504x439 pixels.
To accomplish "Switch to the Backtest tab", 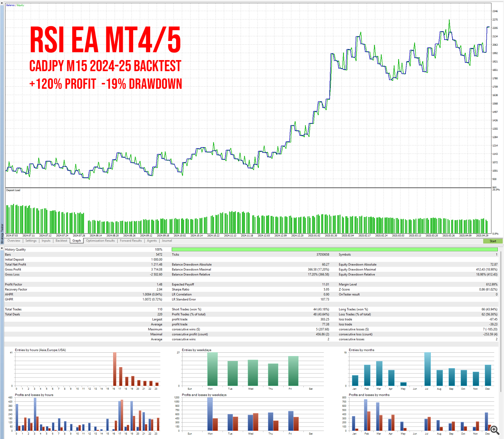I will tap(61, 240).
